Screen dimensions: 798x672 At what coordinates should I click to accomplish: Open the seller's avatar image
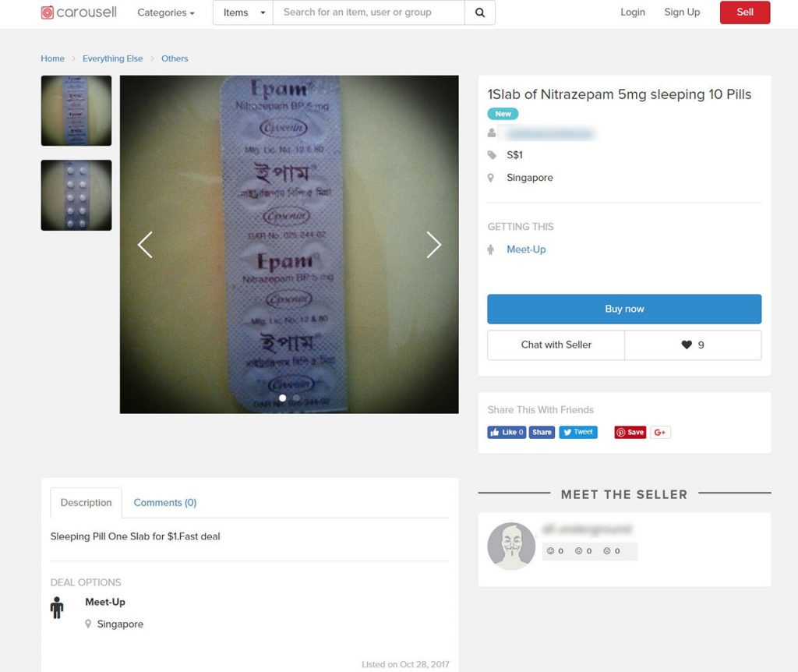click(511, 546)
